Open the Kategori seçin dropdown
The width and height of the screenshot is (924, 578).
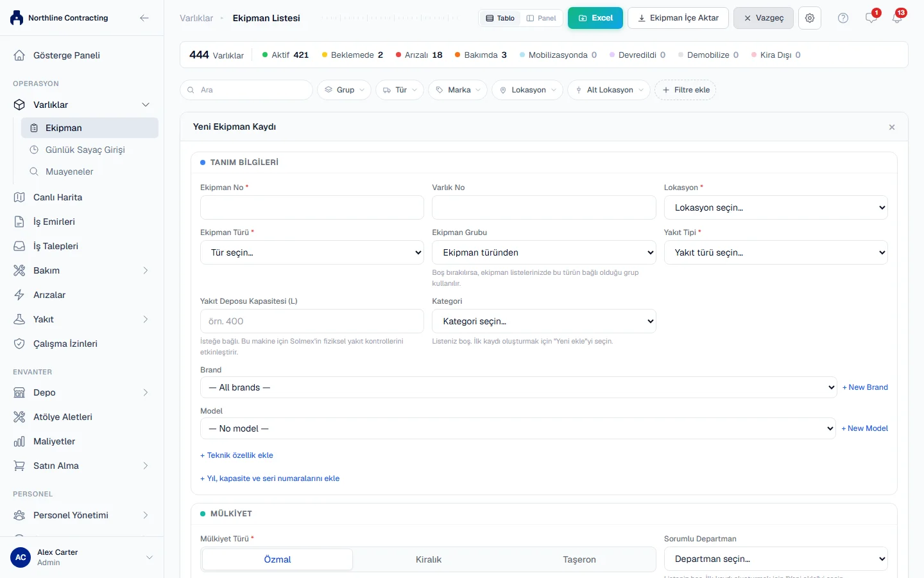[x=544, y=321]
